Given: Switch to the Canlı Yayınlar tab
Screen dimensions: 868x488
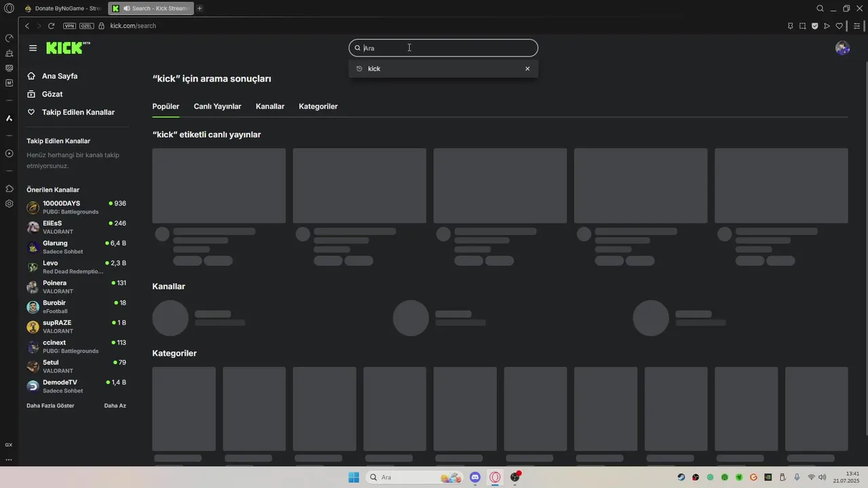Looking at the screenshot, I should (218, 106).
